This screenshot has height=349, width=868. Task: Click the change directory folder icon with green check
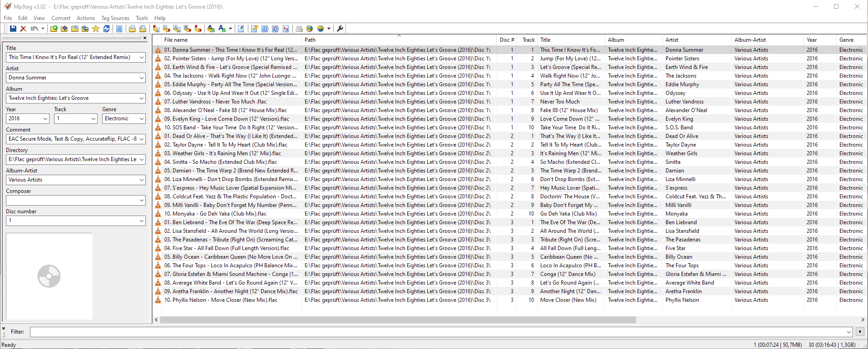click(54, 29)
